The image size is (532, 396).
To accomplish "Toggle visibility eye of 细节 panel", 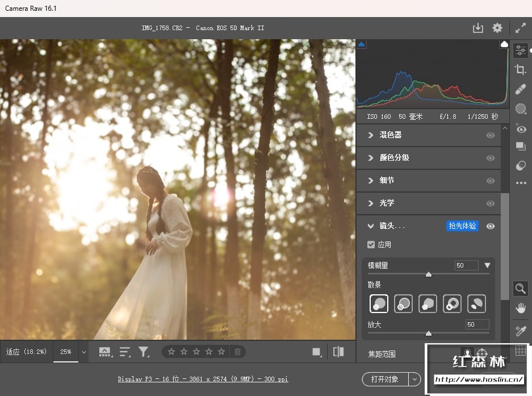I will point(490,181).
